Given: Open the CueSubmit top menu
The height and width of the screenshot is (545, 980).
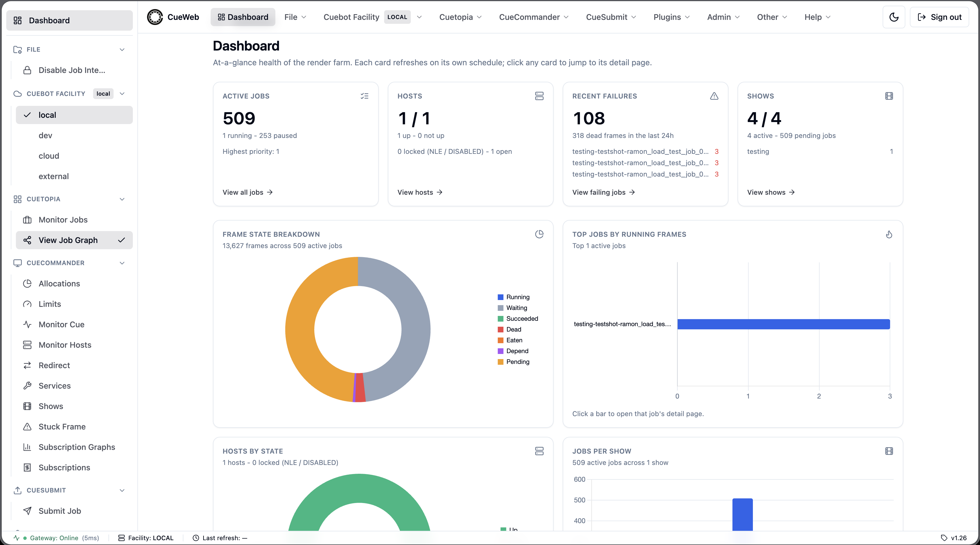Looking at the screenshot, I should click(x=611, y=17).
